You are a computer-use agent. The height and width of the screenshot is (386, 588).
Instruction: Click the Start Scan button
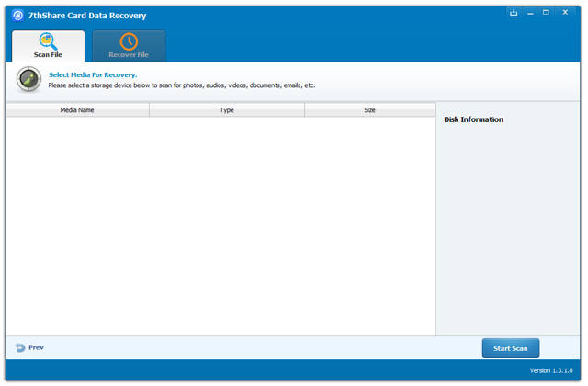pyautogui.click(x=511, y=348)
